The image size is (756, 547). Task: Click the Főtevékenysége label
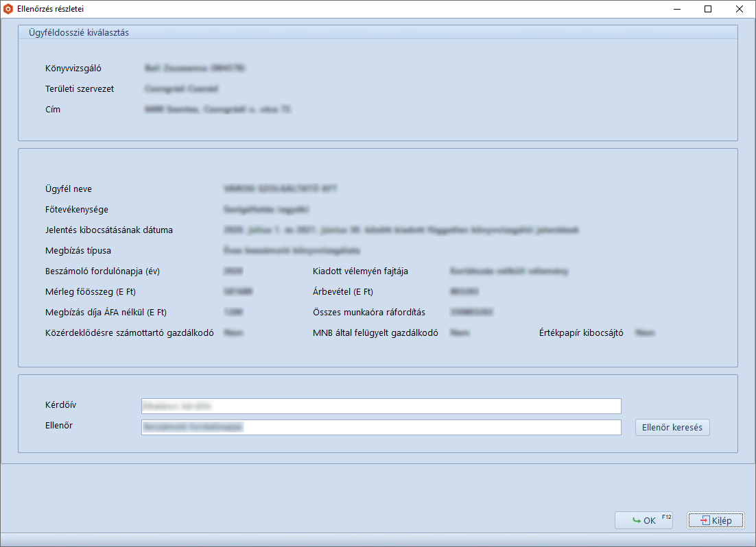click(x=76, y=210)
